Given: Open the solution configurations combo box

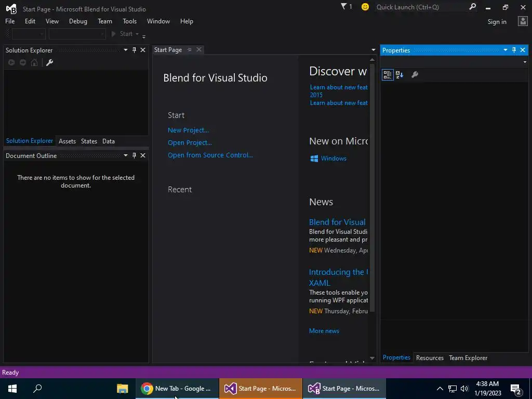Looking at the screenshot, I should point(29,34).
